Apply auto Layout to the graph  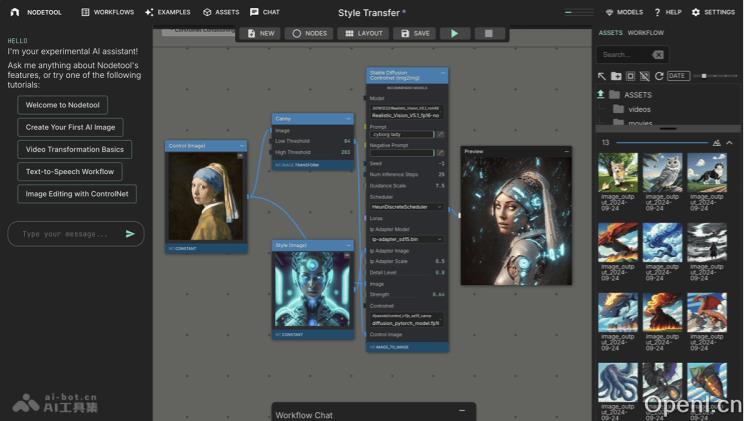tap(364, 33)
